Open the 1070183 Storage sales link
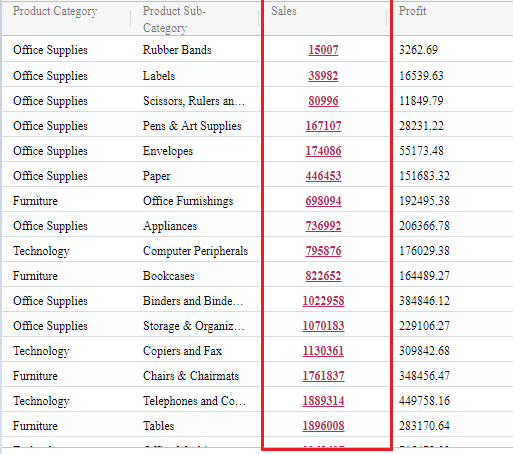Image resolution: width=513 pixels, height=454 pixels. [323, 326]
